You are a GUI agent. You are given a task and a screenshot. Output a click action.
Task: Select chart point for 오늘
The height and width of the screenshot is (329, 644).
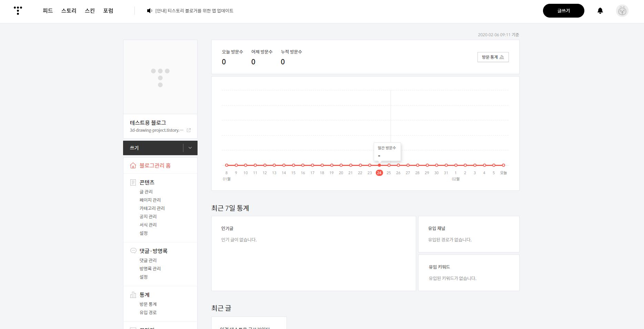[x=503, y=165]
